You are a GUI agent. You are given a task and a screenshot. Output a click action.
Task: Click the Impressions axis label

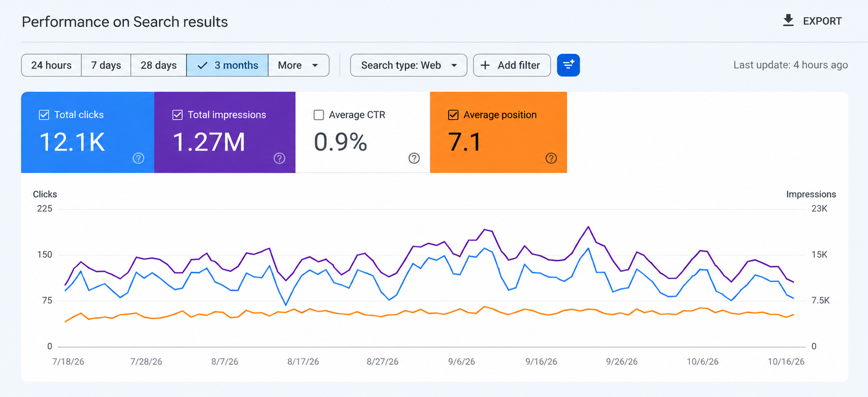click(811, 194)
